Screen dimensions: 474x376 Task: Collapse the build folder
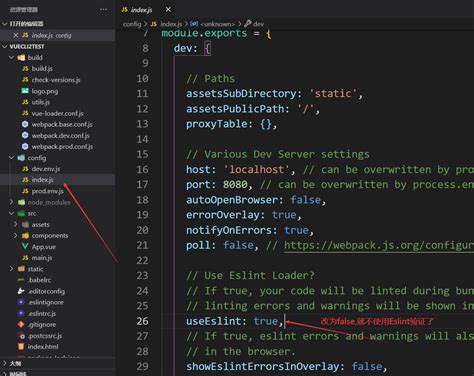[x=11, y=57]
